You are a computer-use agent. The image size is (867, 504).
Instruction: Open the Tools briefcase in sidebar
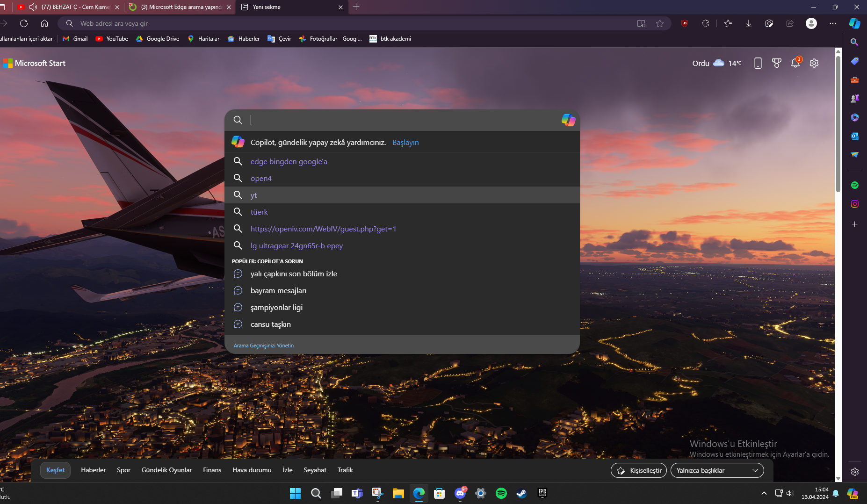[854, 80]
